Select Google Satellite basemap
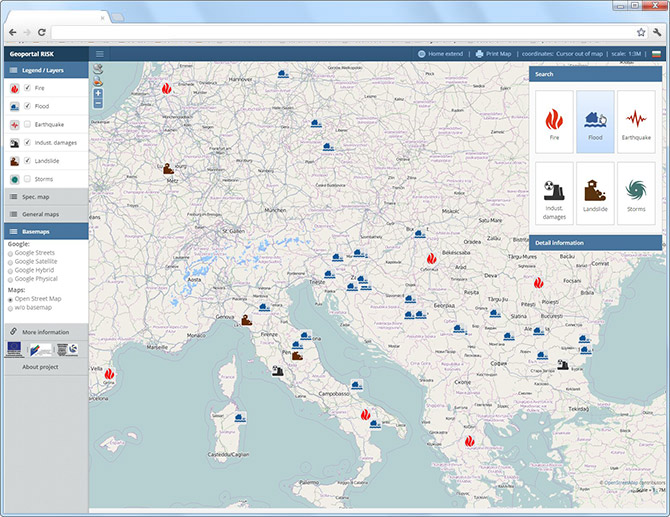Screen dimensions: 670x517 click(x=10, y=262)
